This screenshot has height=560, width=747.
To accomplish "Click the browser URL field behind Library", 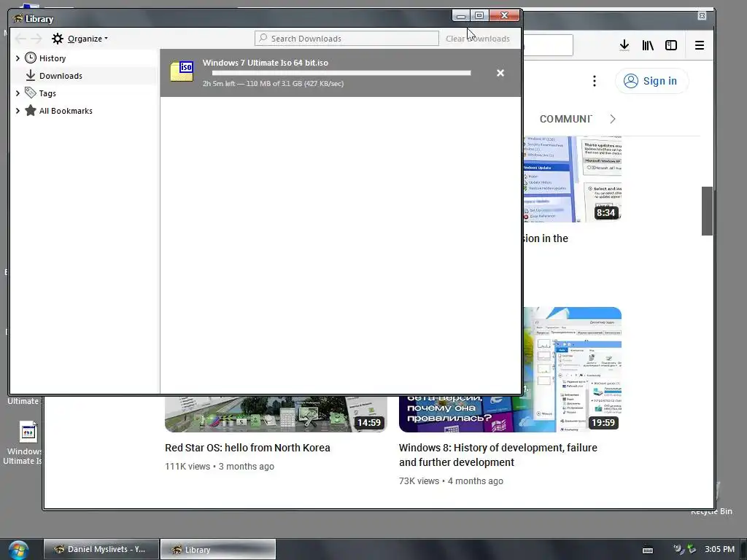I will [x=548, y=45].
